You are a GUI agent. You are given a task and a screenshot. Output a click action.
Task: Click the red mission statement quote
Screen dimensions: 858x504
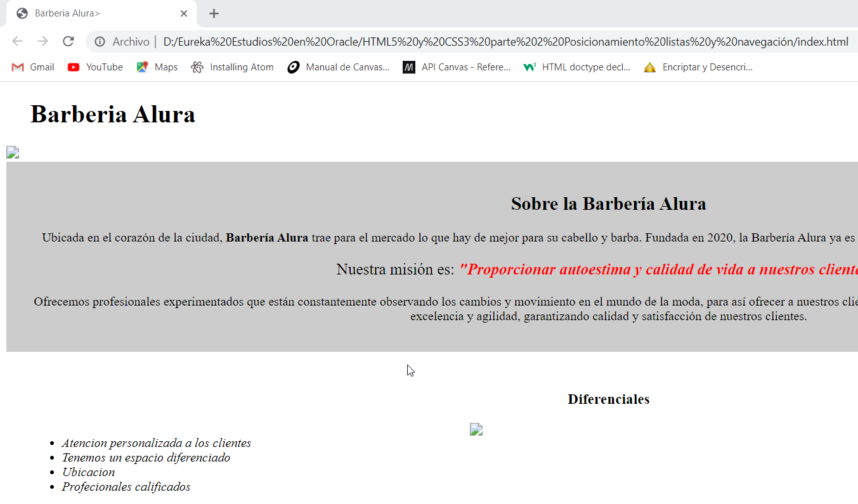point(658,269)
